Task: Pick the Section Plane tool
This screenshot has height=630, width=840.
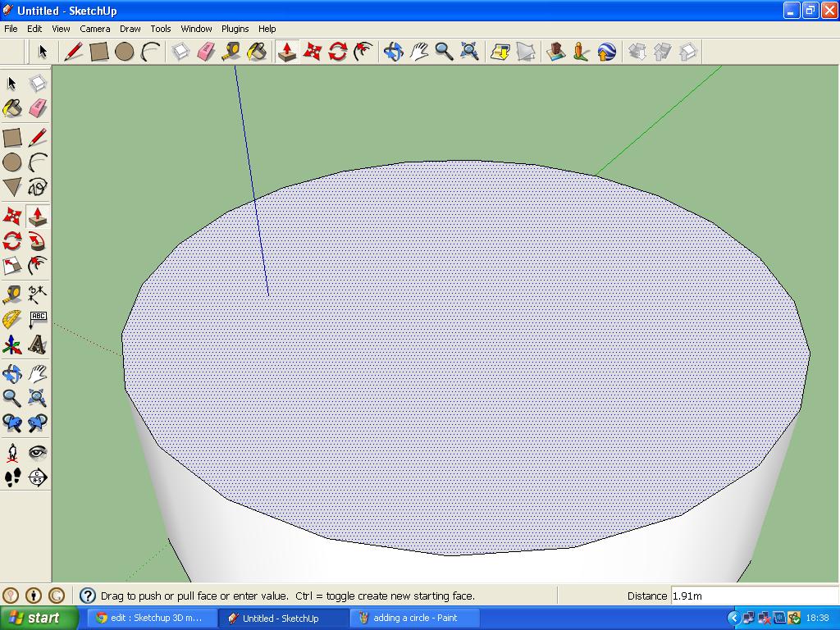Action: tap(38, 477)
